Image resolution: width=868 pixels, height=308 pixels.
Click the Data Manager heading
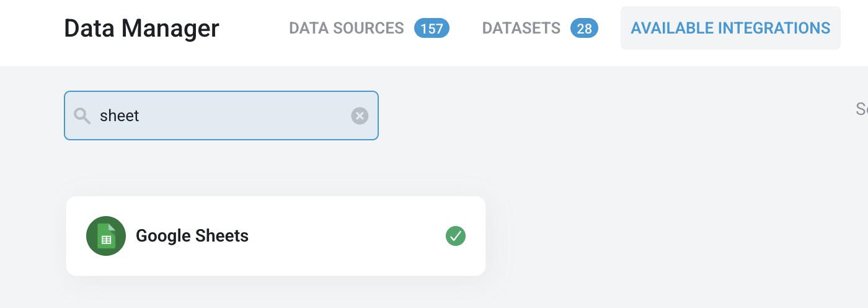point(141,28)
